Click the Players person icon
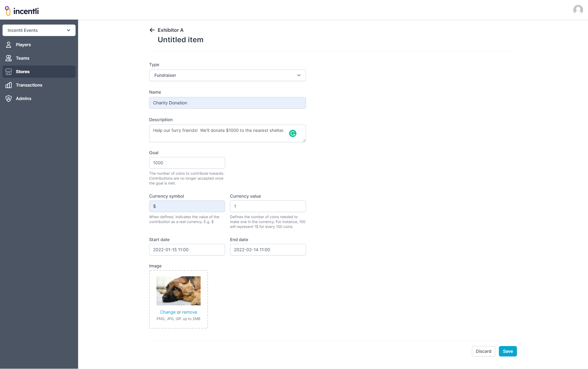588x369 pixels. pos(9,45)
